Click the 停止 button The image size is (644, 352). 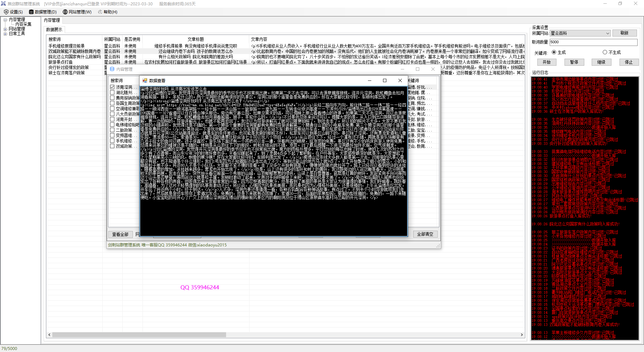(629, 62)
